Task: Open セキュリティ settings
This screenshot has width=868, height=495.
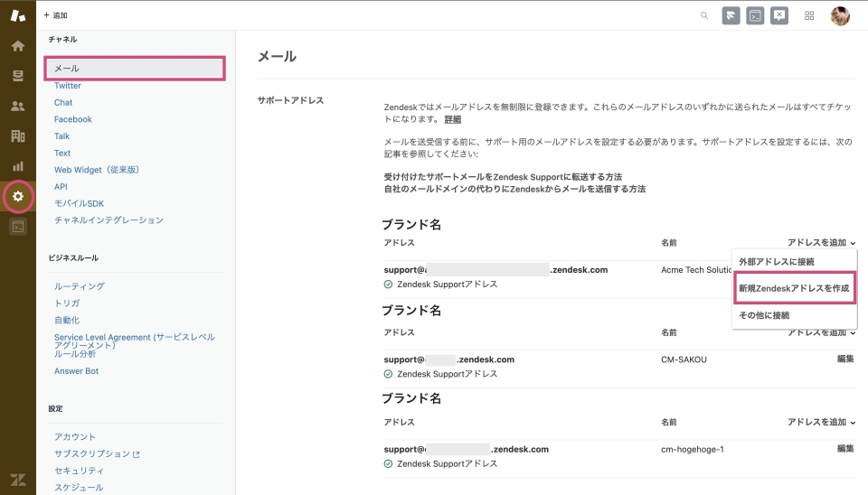Action: point(80,471)
